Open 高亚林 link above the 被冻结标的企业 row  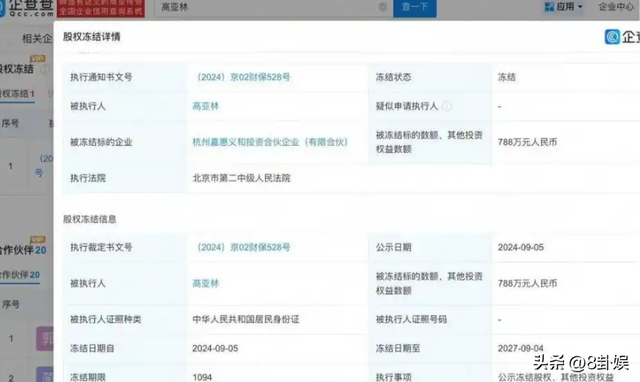206,107
